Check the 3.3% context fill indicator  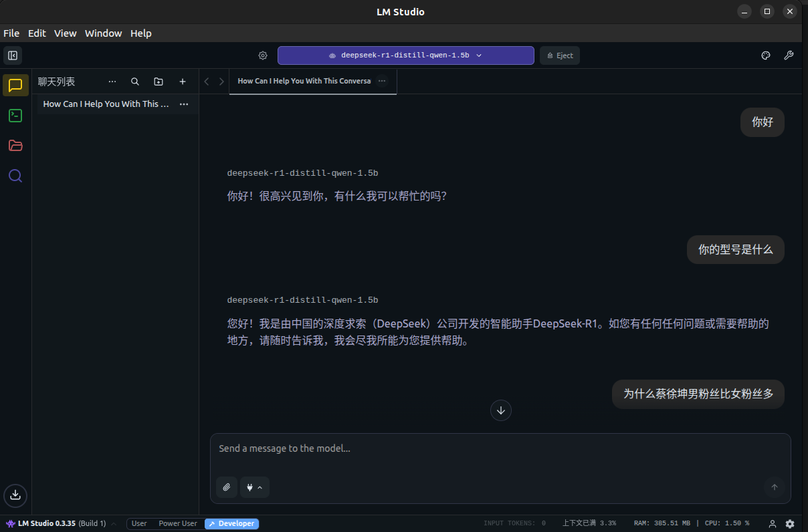590,523
